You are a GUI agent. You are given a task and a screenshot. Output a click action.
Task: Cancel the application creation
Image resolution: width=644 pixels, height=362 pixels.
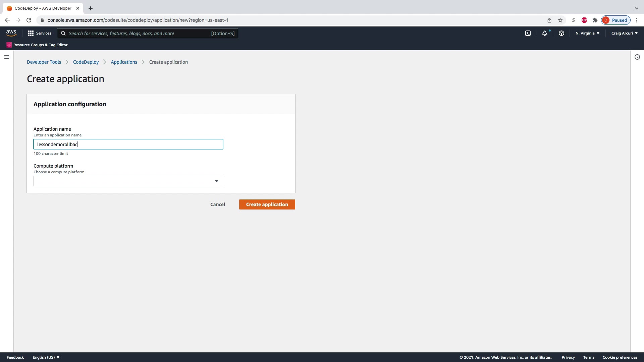click(x=218, y=204)
